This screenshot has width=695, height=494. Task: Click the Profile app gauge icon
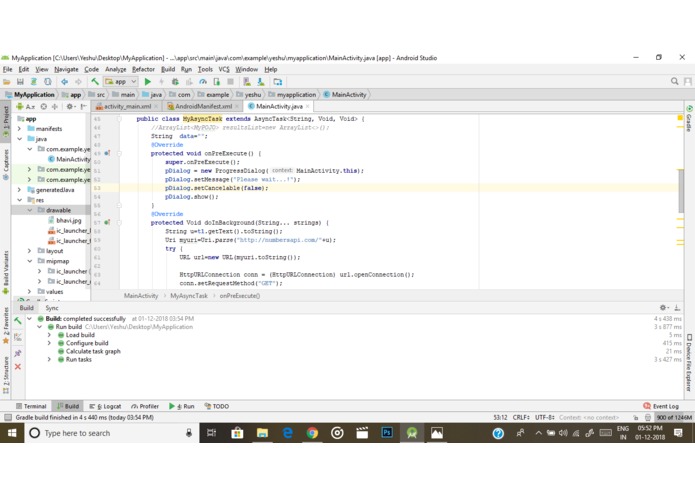click(x=203, y=82)
